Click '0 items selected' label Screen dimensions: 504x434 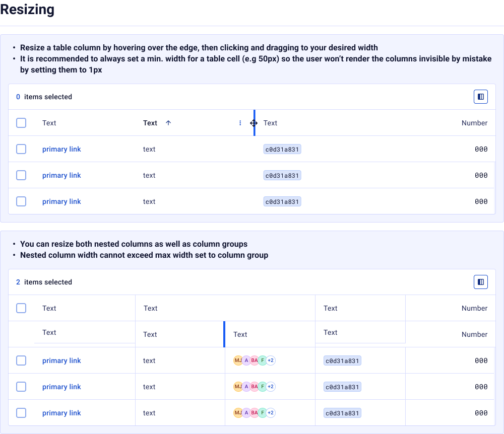point(44,97)
